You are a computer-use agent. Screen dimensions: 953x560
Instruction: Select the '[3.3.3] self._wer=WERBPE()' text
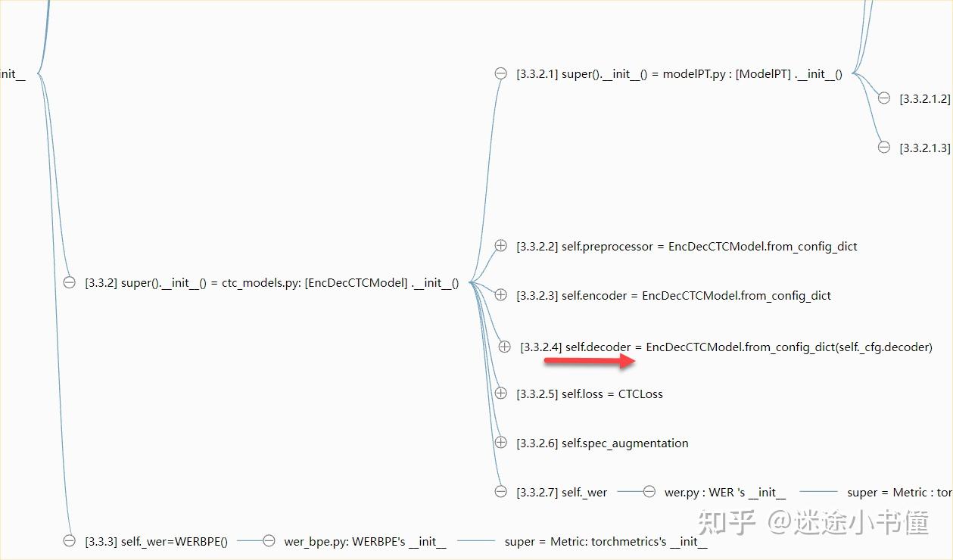156,542
